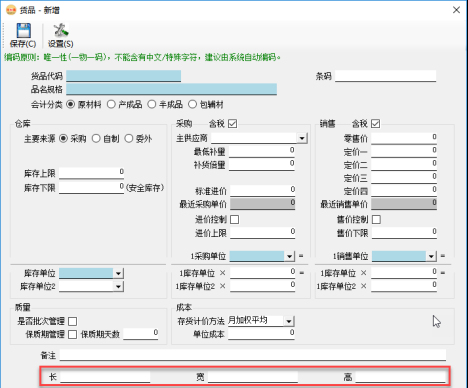Expand the 1采购单位 dropdown
This screenshot has width=468, height=388.
pos(289,256)
